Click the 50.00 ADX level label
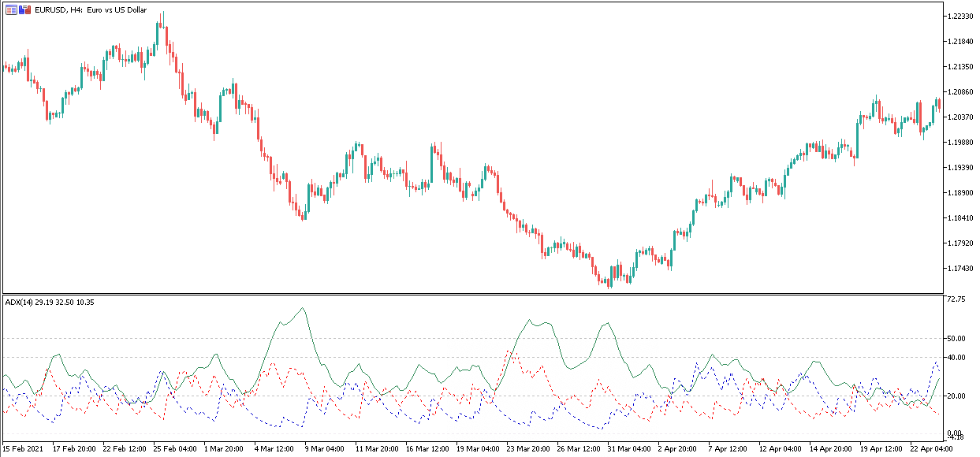 pyautogui.click(x=956, y=338)
